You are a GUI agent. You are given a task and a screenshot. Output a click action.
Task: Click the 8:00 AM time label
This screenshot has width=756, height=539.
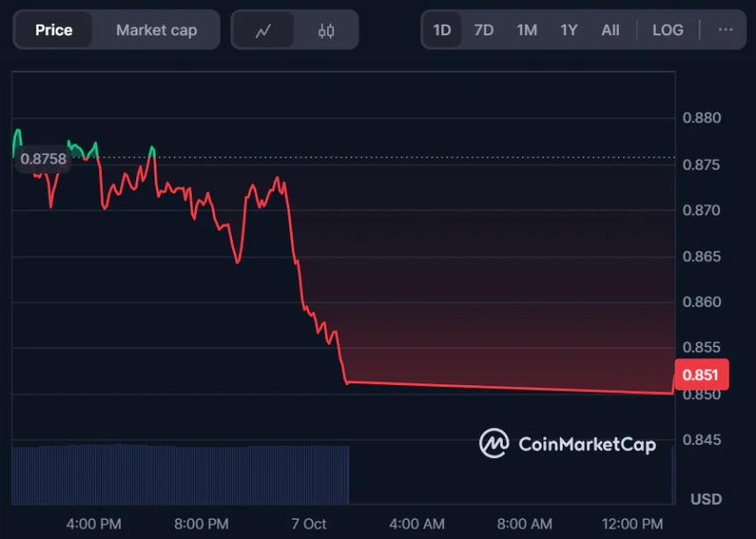525,523
